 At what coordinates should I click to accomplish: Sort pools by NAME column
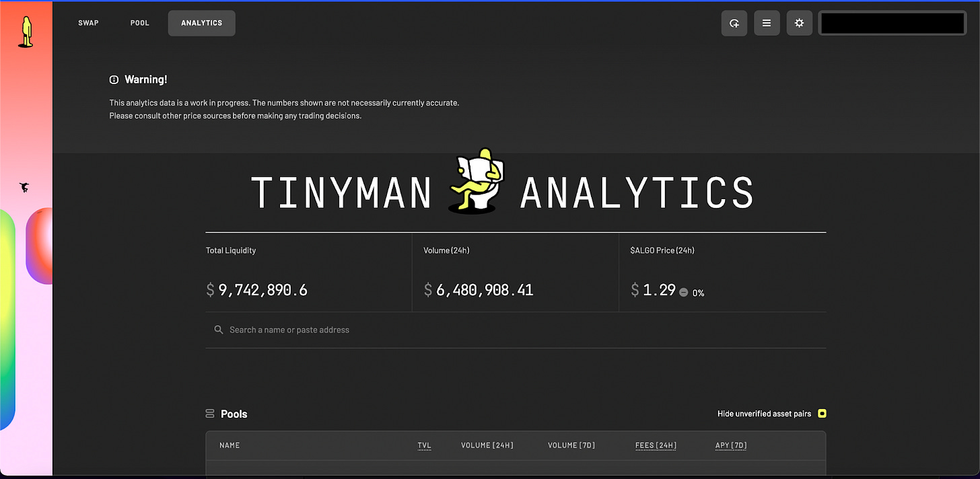coord(230,445)
